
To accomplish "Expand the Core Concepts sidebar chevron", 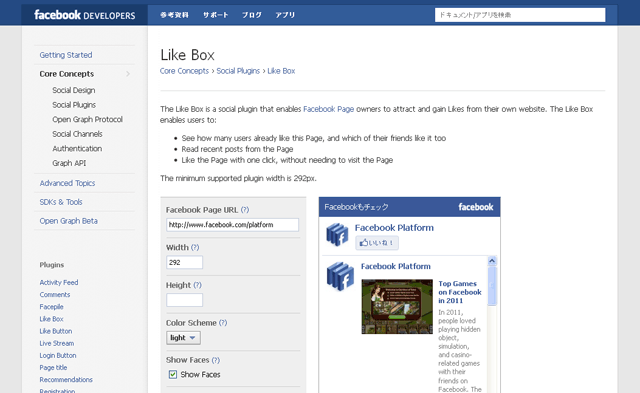I will tap(128, 74).
